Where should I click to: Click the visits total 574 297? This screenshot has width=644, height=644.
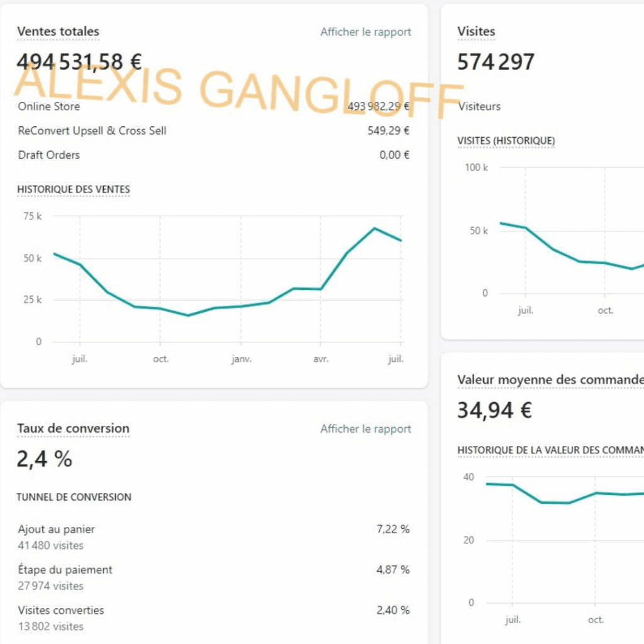(x=496, y=62)
